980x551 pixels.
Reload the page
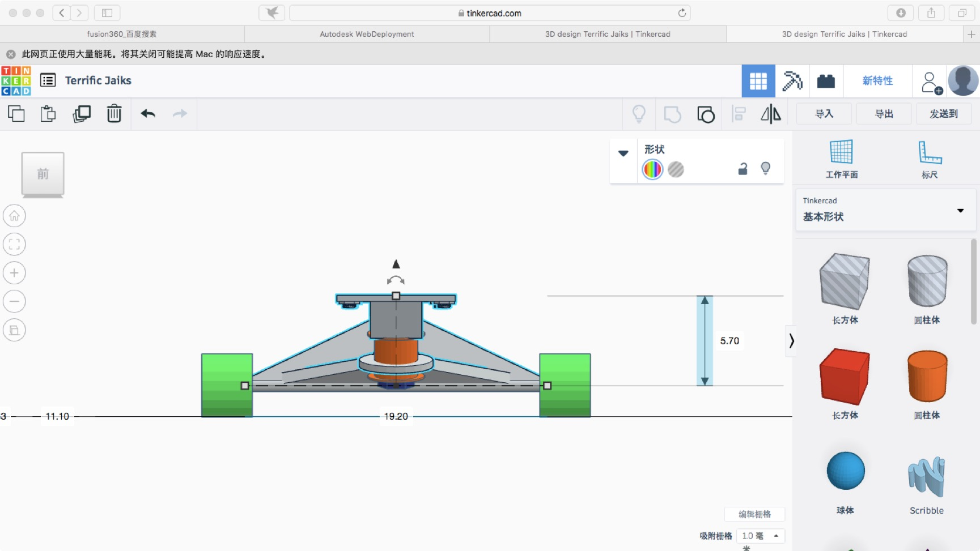[682, 12]
